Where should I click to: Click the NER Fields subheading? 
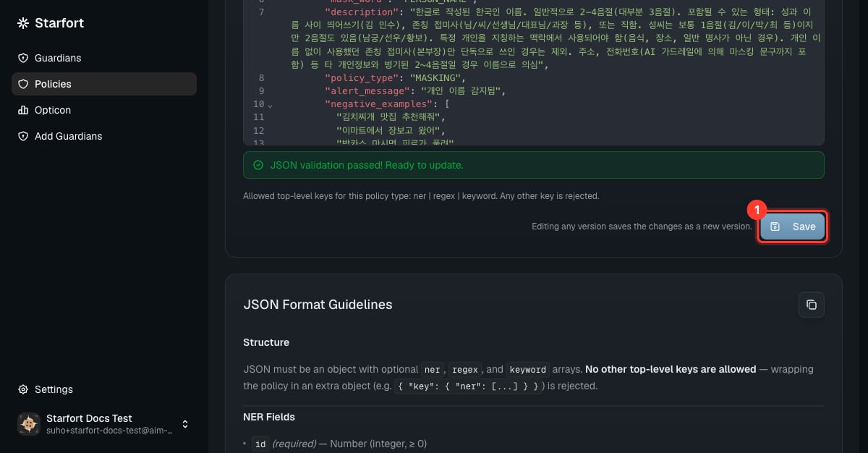[269, 417]
